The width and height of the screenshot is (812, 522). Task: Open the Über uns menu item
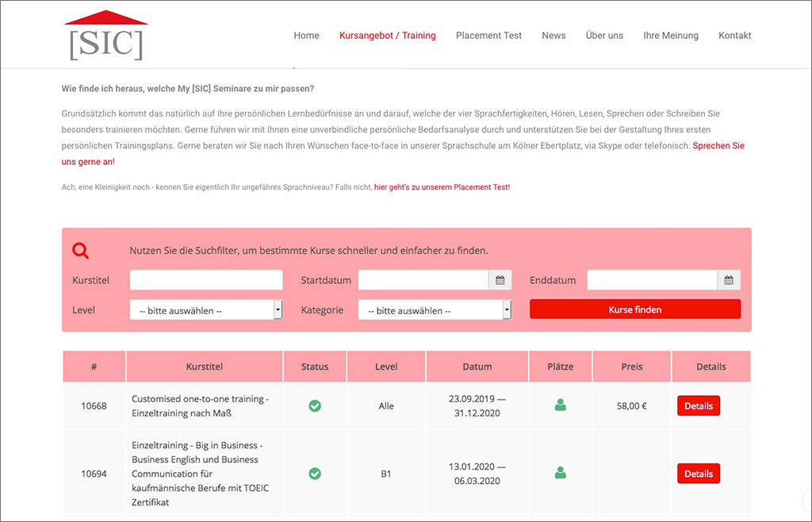(604, 35)
